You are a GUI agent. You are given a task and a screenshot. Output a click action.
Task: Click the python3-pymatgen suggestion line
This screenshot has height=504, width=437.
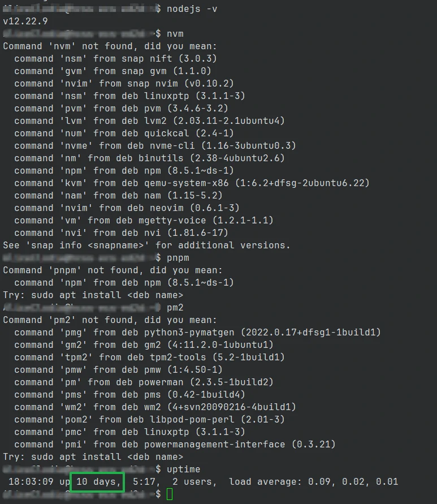(197, 333)
